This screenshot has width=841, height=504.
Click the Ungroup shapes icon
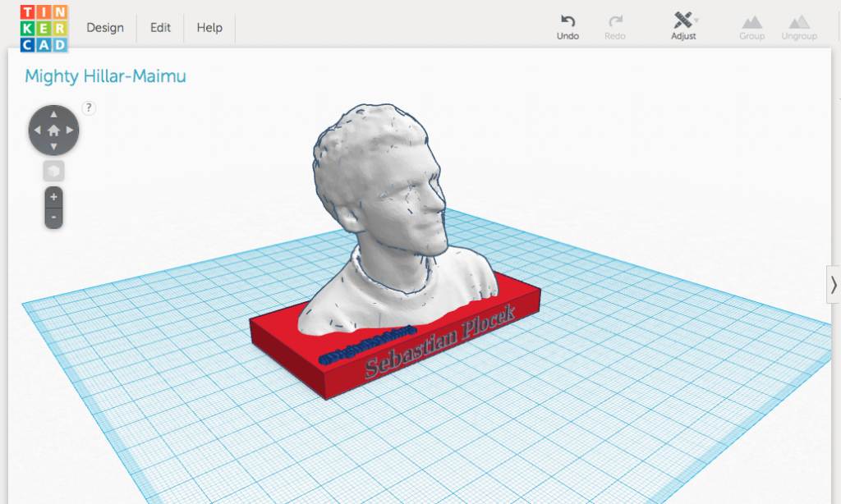pyautogui.click(x=798, y=21)
